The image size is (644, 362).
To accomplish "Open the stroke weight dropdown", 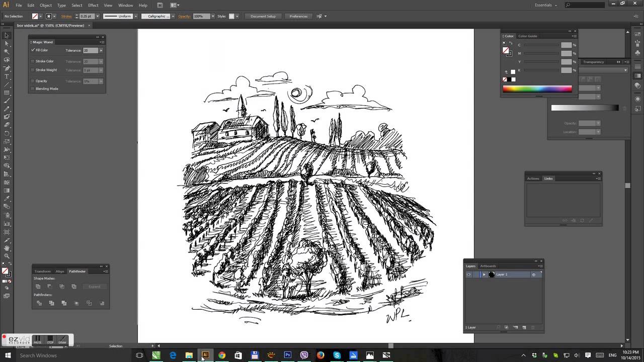I will [x=97, y=16].
